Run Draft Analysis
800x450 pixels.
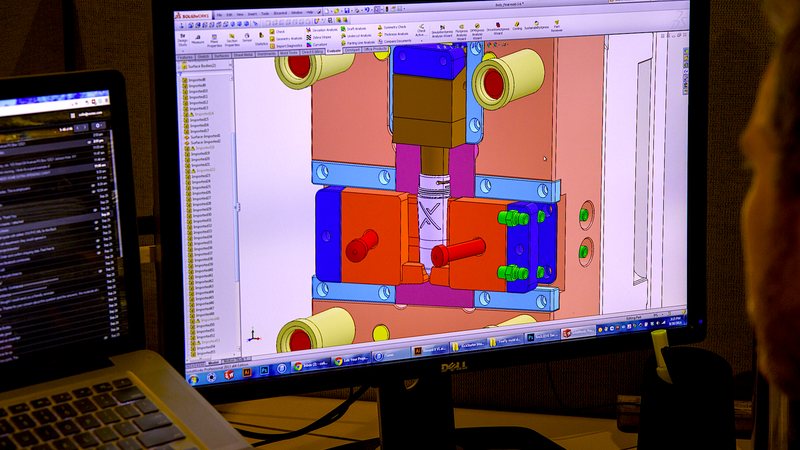pos(353,29)
